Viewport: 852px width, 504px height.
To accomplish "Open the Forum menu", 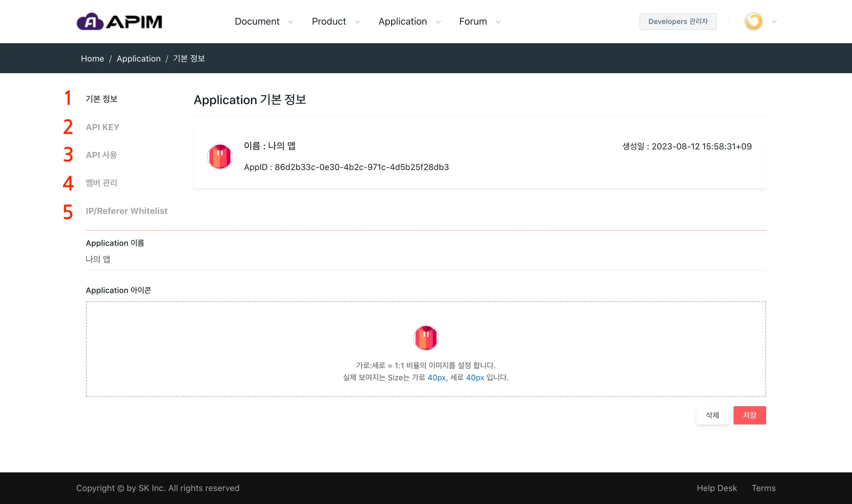I will point(473,22).
